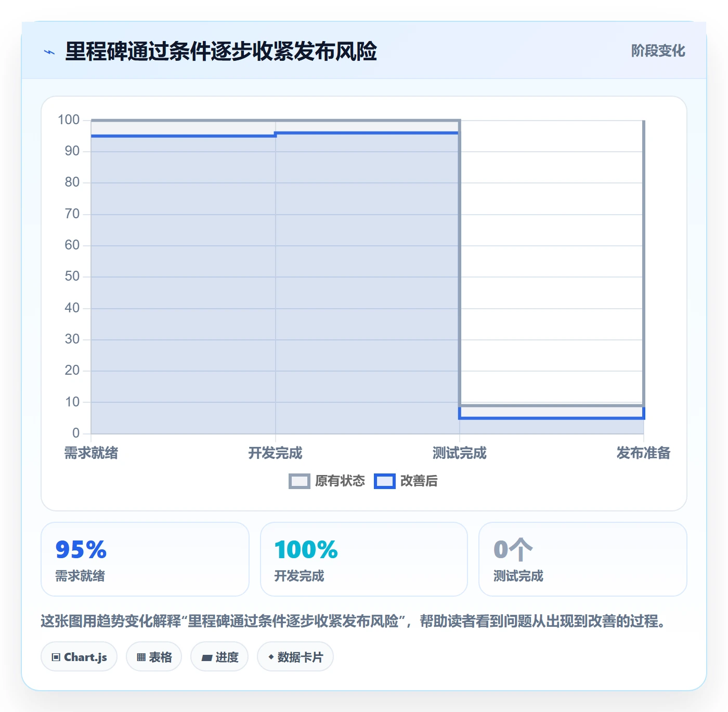Screen dimensions: 728x712
Task: Select the 表格 tag
Action: (x=154, y=657)
